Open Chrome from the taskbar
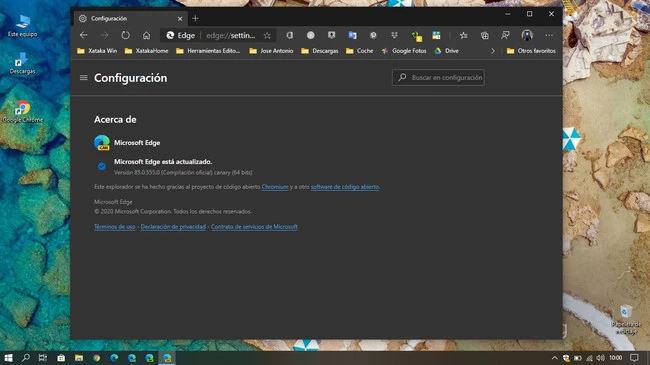This screenshot has width=650, height=365. point(97,358)
